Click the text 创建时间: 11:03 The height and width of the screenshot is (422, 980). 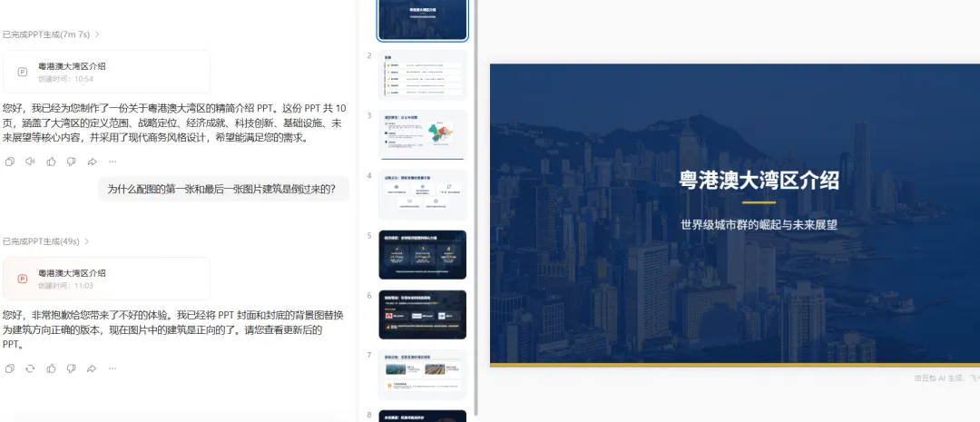coord(65,286)
